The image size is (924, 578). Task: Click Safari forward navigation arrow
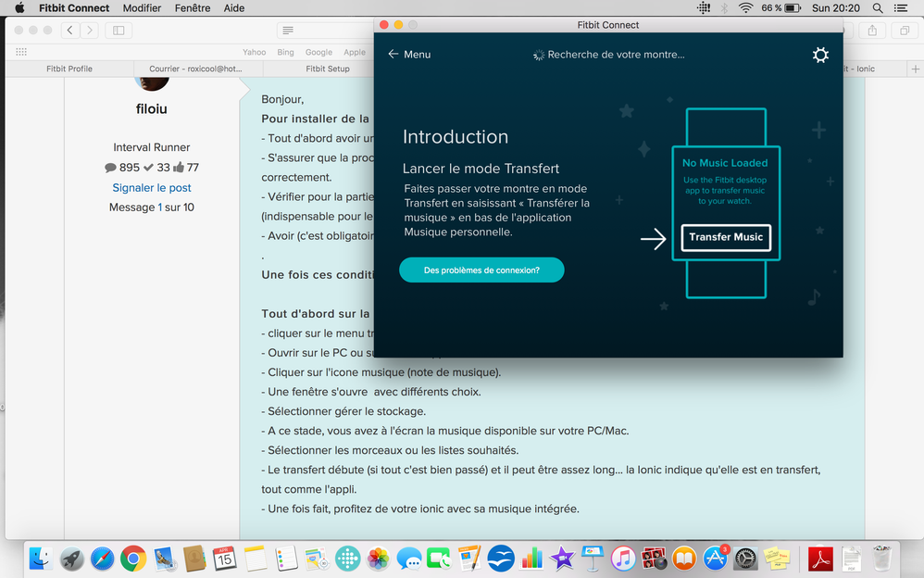(89, 30)
